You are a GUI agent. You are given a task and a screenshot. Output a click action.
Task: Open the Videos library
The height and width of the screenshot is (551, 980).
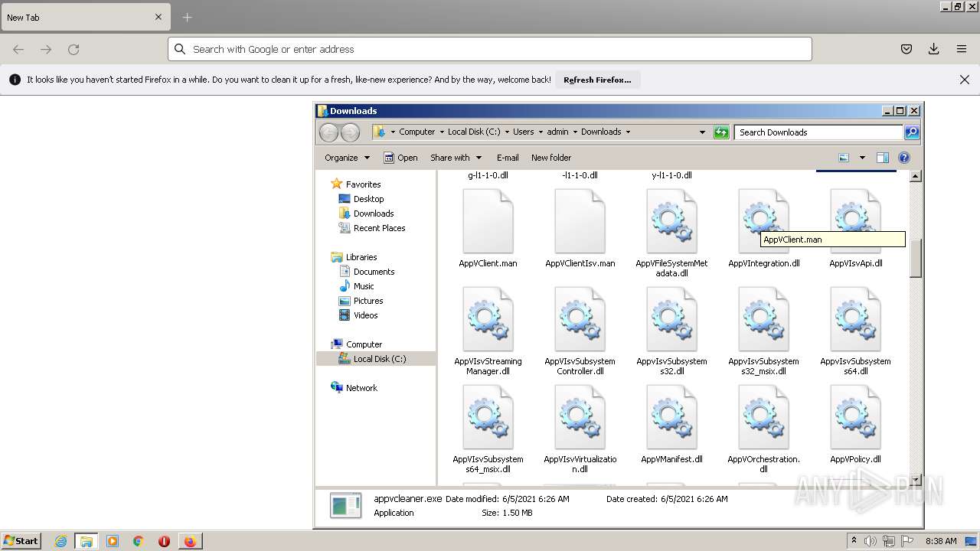365,315
